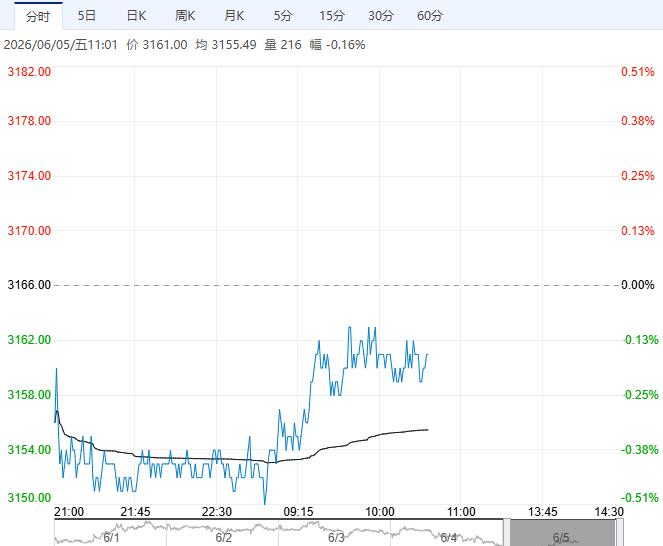The width and height of the screenshot is (663, 546).
Task: Click 6/3 date in the navigator strip
Action: 336,538
